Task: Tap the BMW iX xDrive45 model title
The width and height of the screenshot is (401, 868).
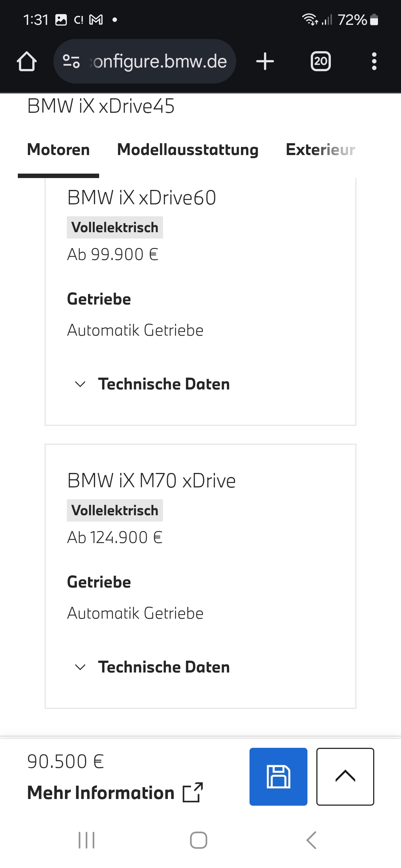Action: 101,106
